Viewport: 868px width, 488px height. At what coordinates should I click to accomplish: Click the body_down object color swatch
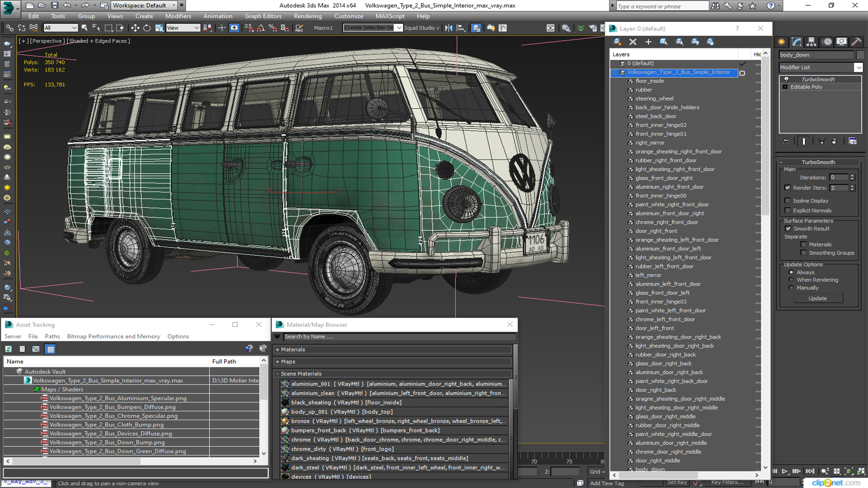(x=860, y=55)
